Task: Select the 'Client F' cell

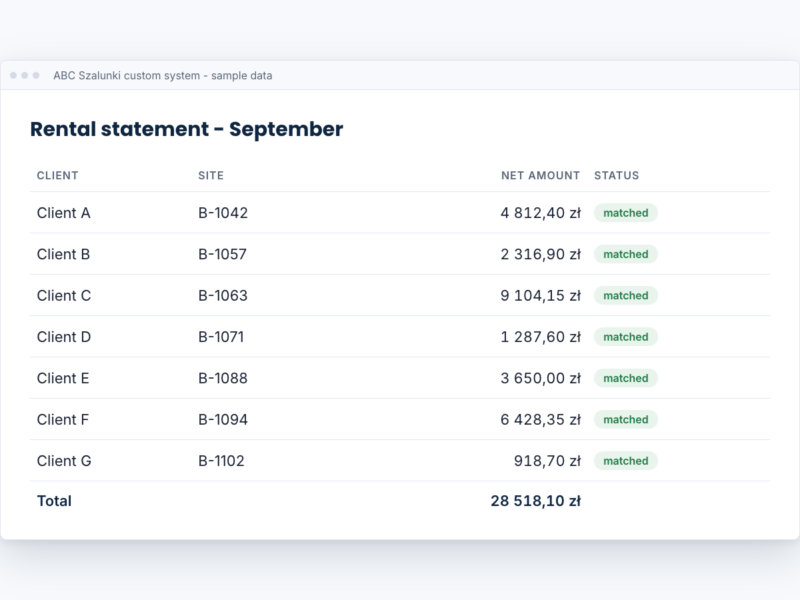Action: pyautogui.click(x=63, y=419)
